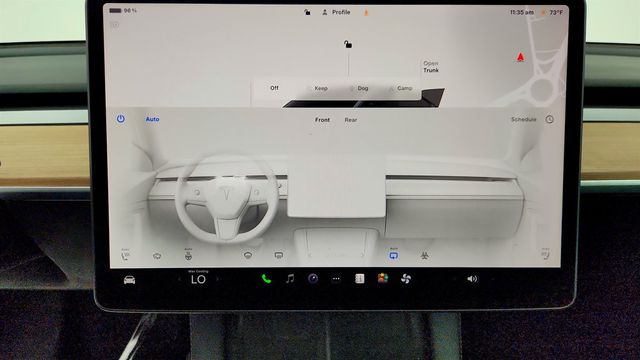Open the car Controls icon
The image size is (640, 360).
point(129,280)
